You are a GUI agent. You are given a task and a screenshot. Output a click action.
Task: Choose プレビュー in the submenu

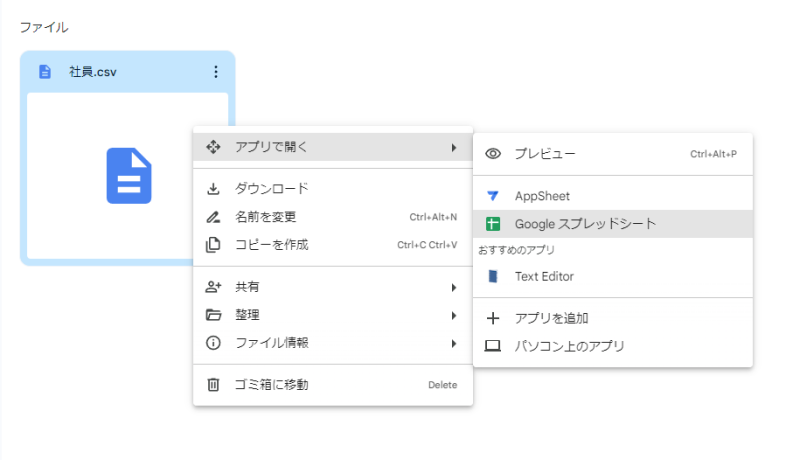613,154
